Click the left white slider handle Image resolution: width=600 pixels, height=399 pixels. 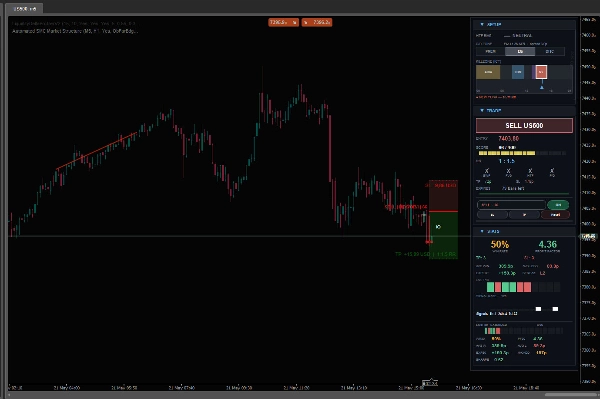pyautogui.click(x=538, y=309)
